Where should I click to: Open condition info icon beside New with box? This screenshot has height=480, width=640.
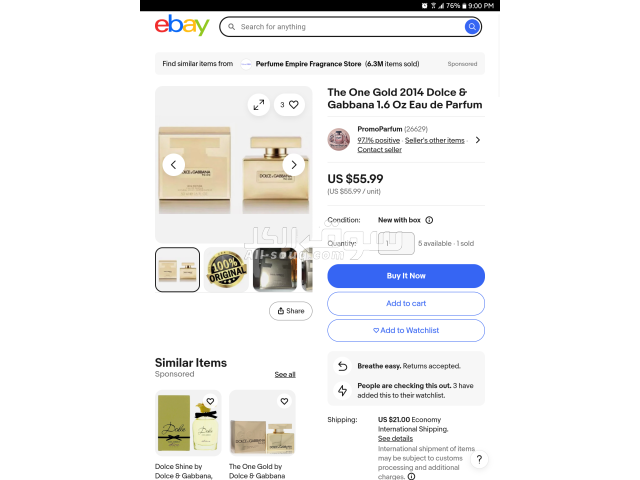[429, 220]
